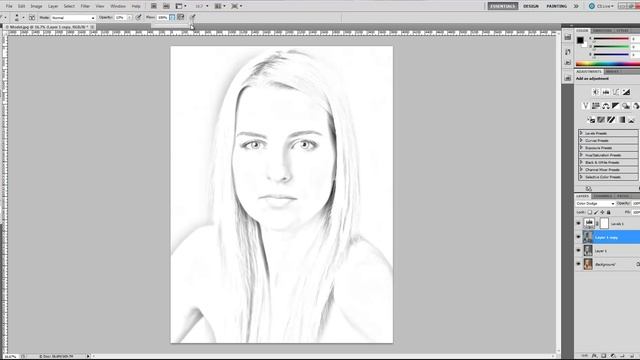Select the Essentials workspace

pos(503,6)
